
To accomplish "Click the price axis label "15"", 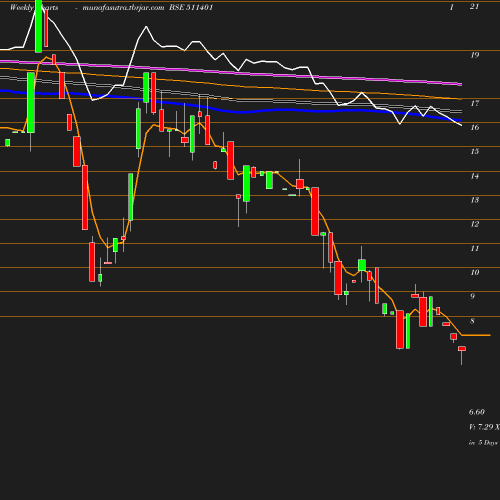I will point(475,151).
